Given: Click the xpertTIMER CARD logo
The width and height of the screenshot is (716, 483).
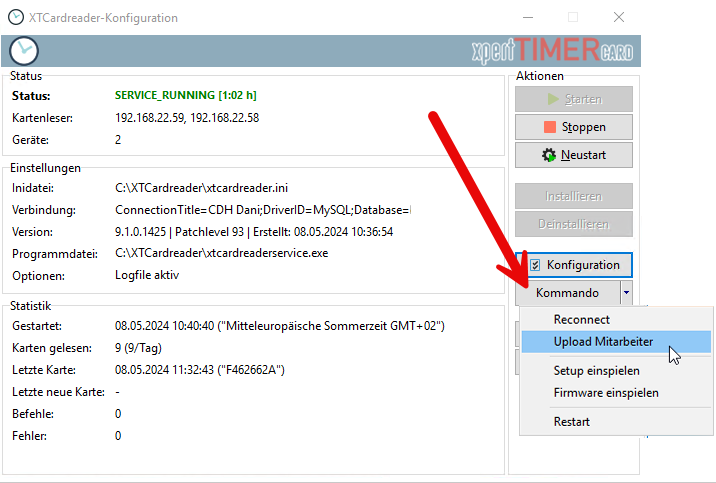Looking at the screenshot, I should click(556, 52).
